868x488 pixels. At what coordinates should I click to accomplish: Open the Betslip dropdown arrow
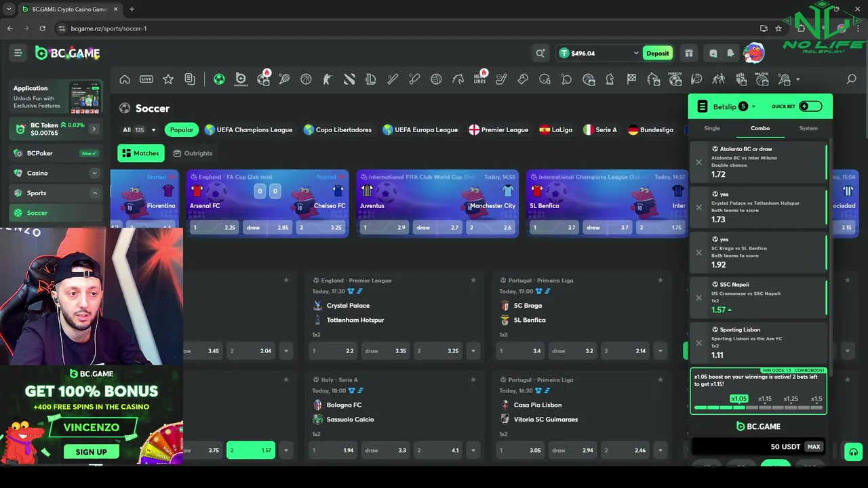pyautogui.click(x=753, y=107)
